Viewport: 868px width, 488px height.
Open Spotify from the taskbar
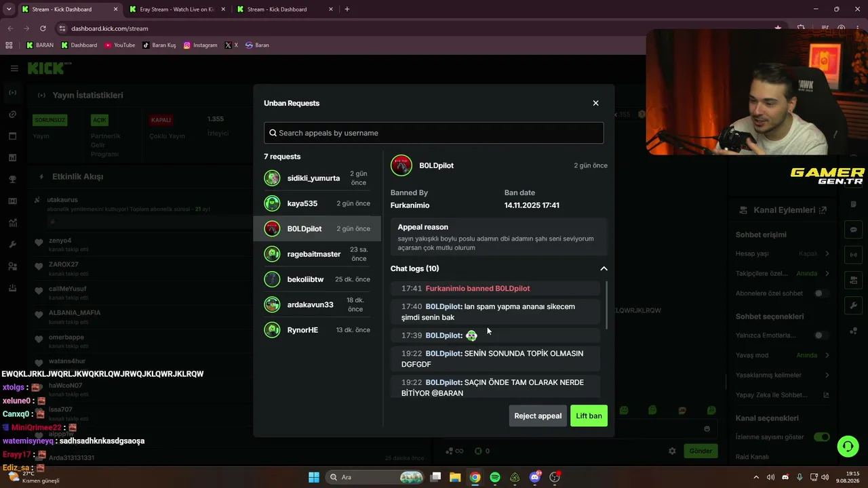[495, 477]
